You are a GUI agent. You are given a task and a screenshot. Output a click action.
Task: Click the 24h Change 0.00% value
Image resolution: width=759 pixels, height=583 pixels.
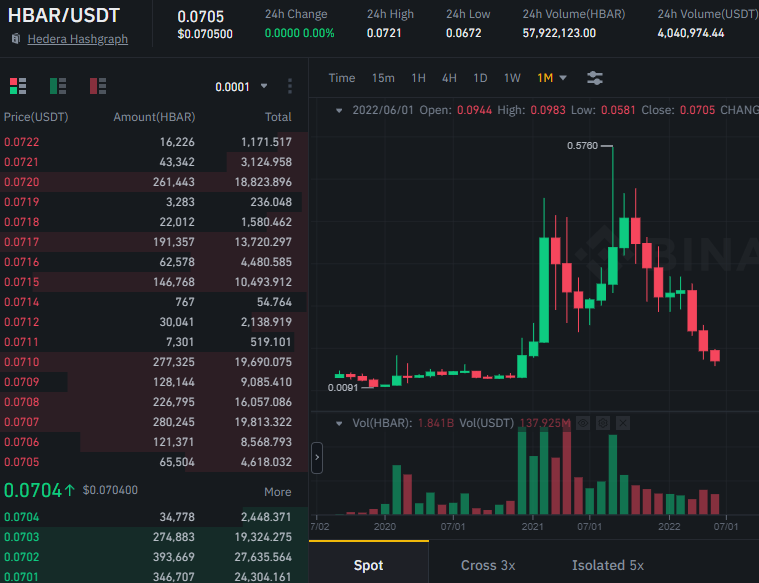319,33
